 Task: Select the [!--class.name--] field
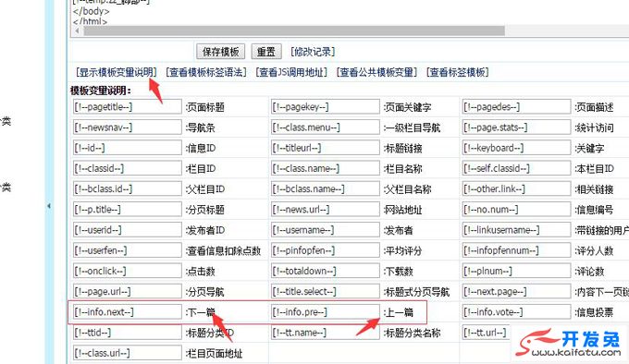(x=326, y=168)
